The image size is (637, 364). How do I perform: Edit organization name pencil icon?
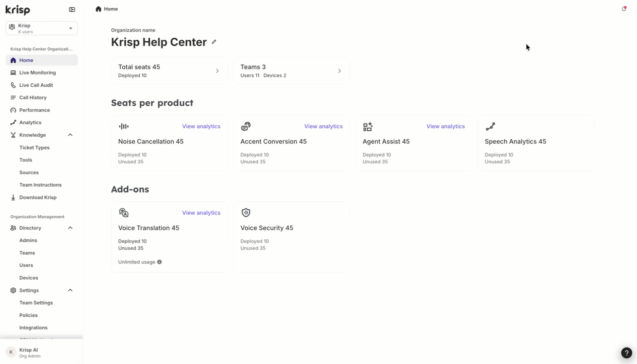coord(214,42)
